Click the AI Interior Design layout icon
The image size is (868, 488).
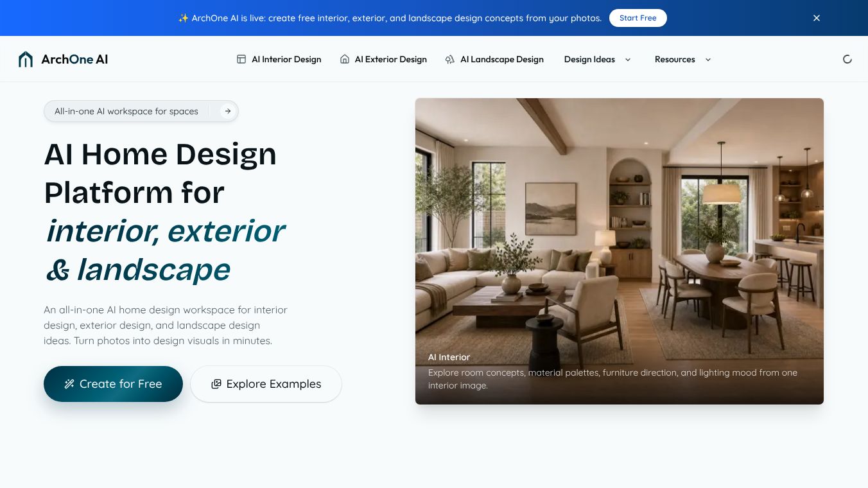pos(241,59)
